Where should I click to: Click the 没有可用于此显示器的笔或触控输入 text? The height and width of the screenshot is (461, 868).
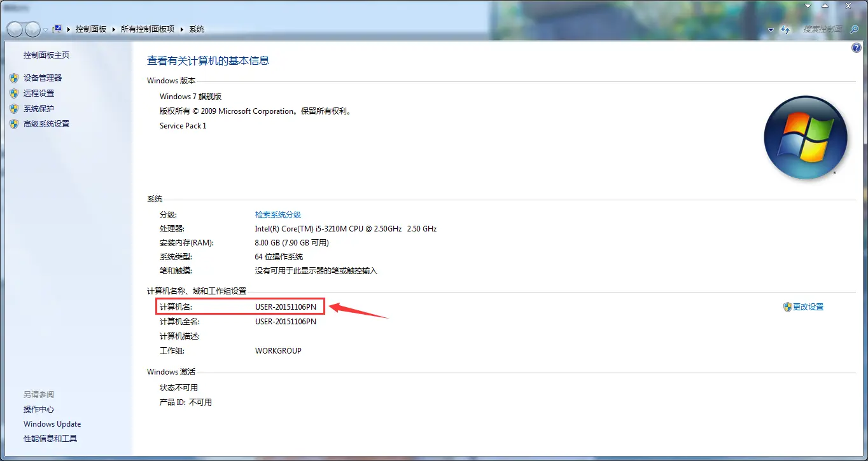(316, 271)
